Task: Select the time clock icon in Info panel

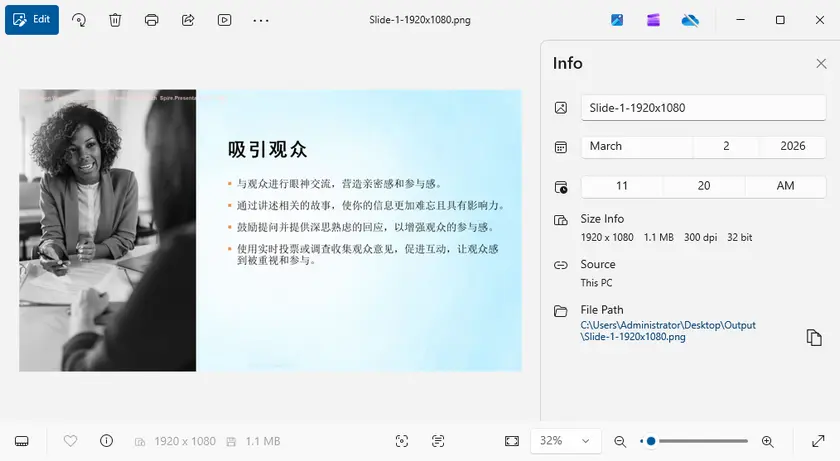Action: tap(561, 187)
